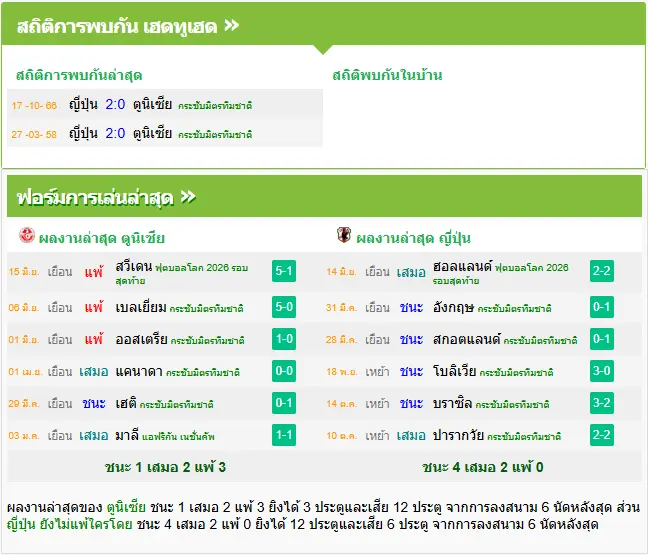Viewport: 648px width, 555px height.
Task: Click the opponent name สวีเดน
Action: (134, 267)
